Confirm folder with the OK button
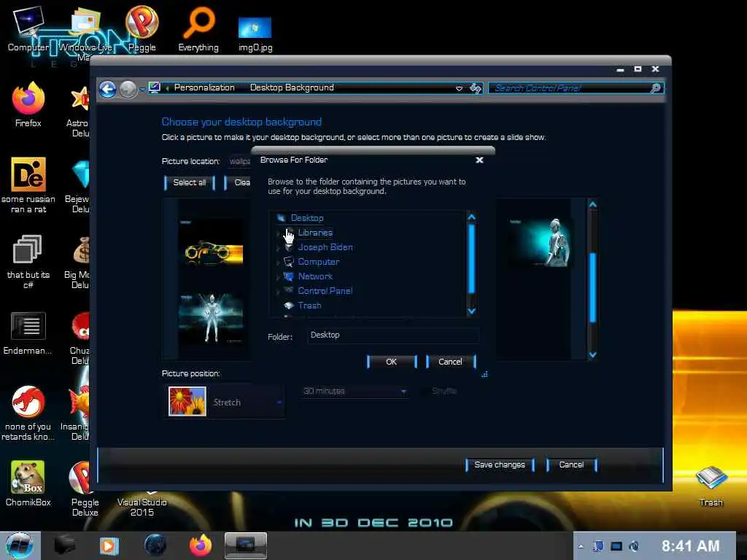 pyautogui.click(x=392, y=362)
